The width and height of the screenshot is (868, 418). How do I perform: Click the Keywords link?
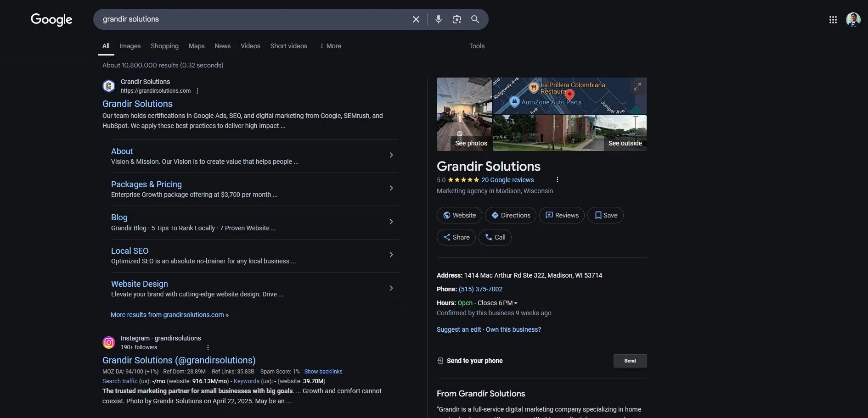click(247, 381)
